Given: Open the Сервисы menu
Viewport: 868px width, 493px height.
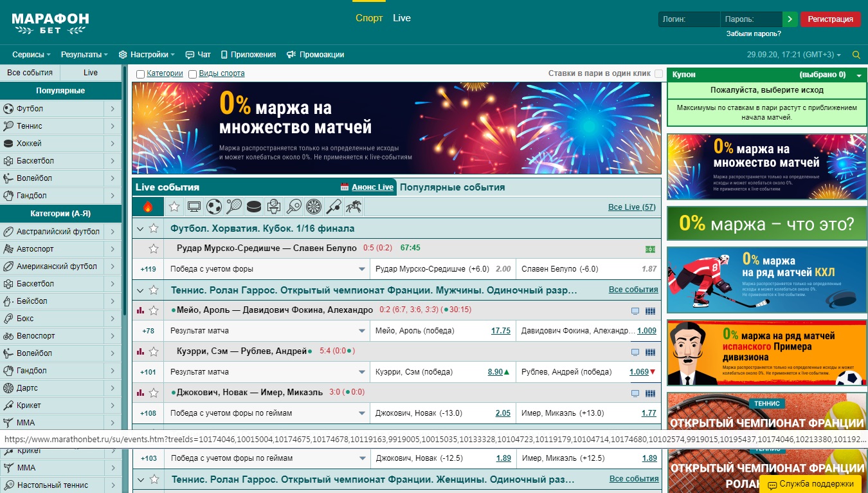Looking at the screenshot, I should (x=32, y=55).
